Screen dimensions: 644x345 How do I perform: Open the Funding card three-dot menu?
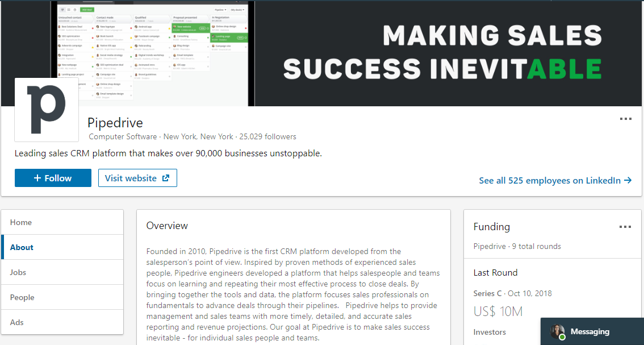pos(625,227)
